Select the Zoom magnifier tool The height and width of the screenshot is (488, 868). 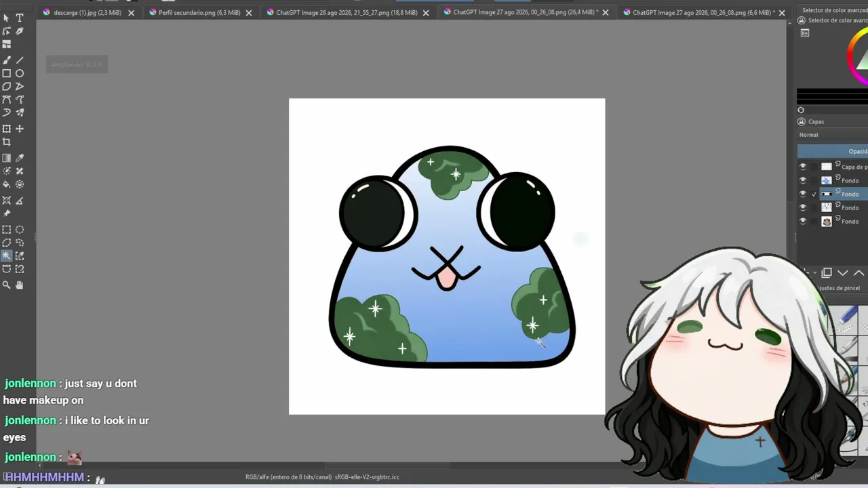tap(7, 285)
